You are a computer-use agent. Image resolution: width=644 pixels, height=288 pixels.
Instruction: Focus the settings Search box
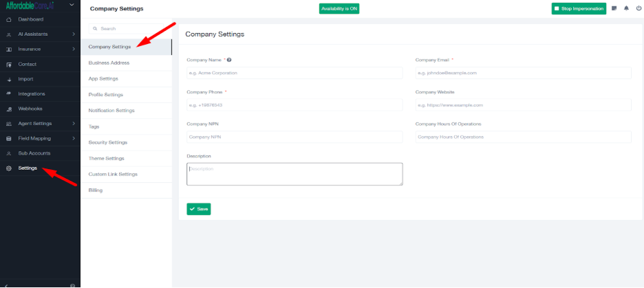coord(127,29)
